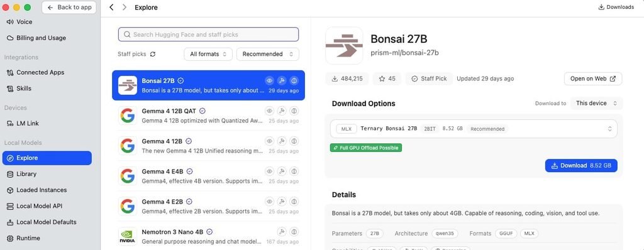Click the star count showing 45
This screenshot has height=250, width=644.
(387, 79)
